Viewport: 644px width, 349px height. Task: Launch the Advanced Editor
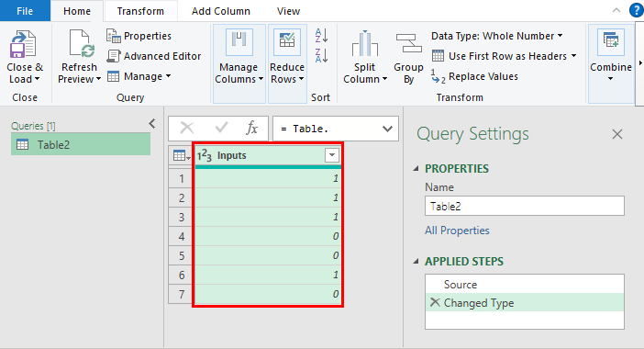click(x=154, y=56)
